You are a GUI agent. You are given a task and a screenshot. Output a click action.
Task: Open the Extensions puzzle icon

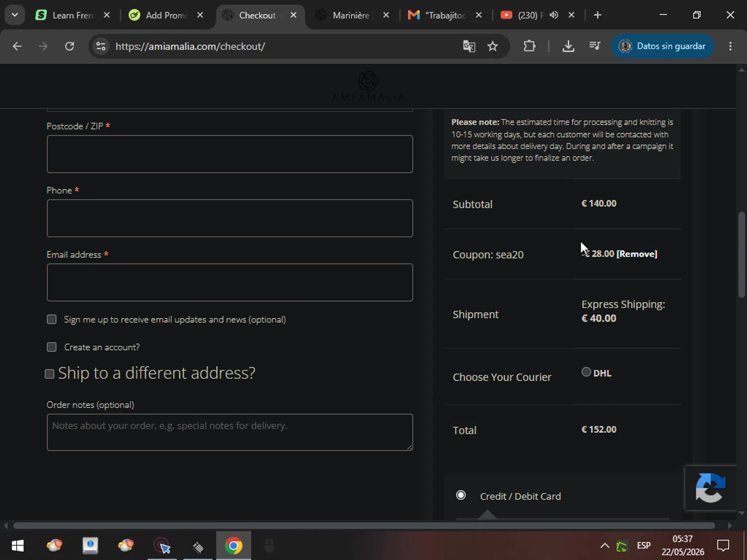529,46
